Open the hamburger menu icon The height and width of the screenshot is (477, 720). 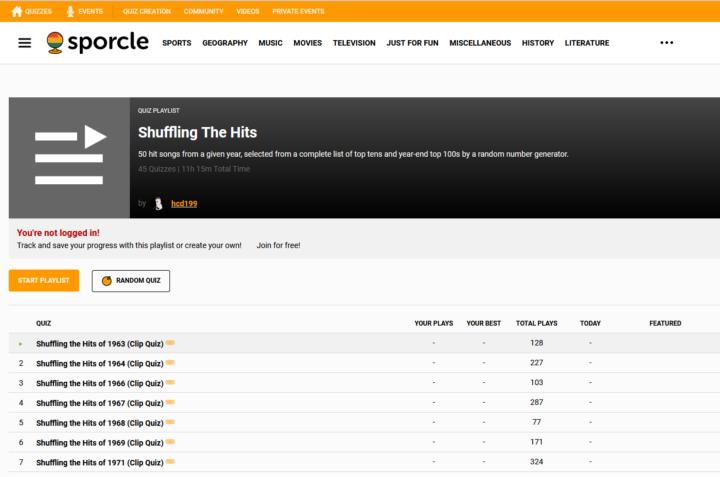click(25, 43)
